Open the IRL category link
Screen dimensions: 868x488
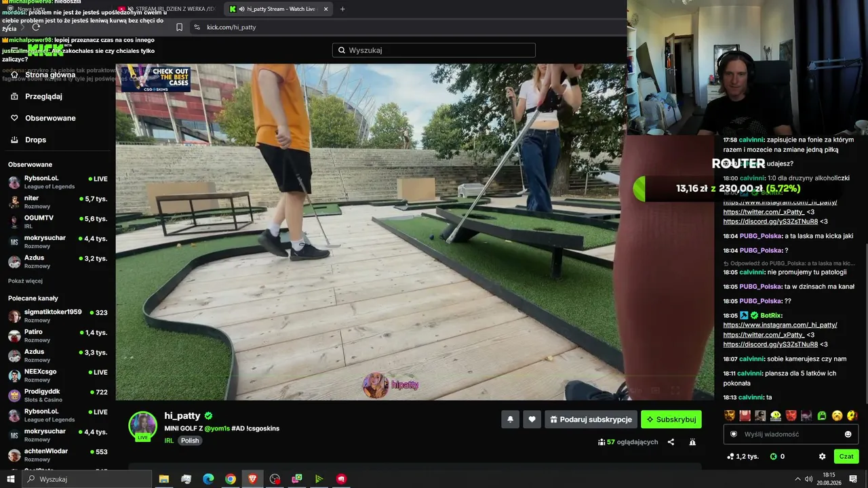point(169,441)
